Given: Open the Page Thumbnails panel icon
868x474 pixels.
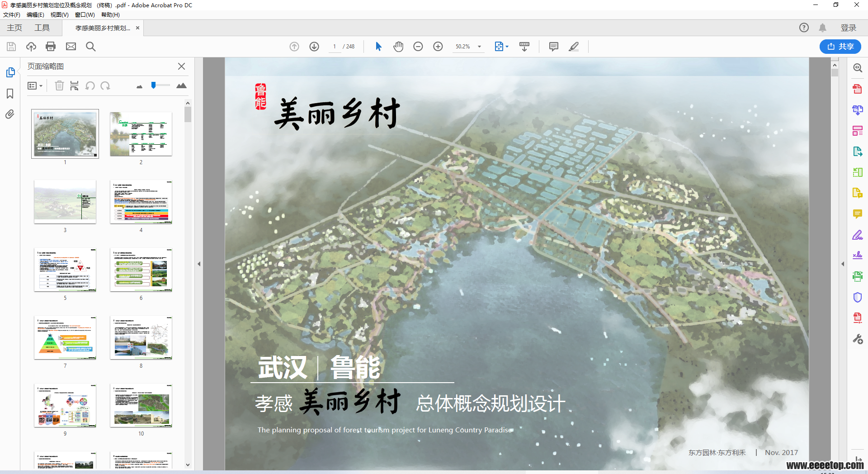Looking at the screenshot, I should [10, 72].
